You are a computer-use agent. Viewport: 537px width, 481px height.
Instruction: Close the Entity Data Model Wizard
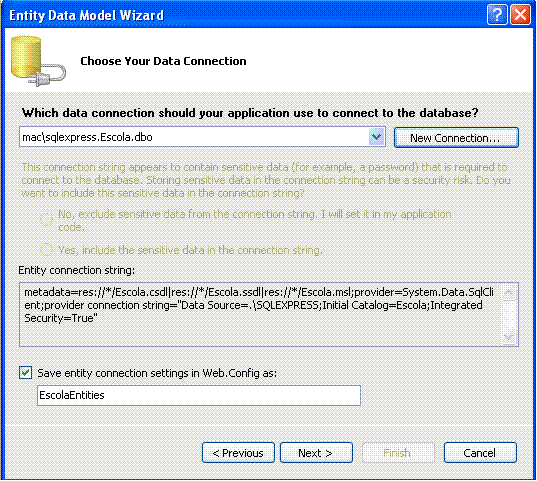pyautogui.click(x=520, y=15)
